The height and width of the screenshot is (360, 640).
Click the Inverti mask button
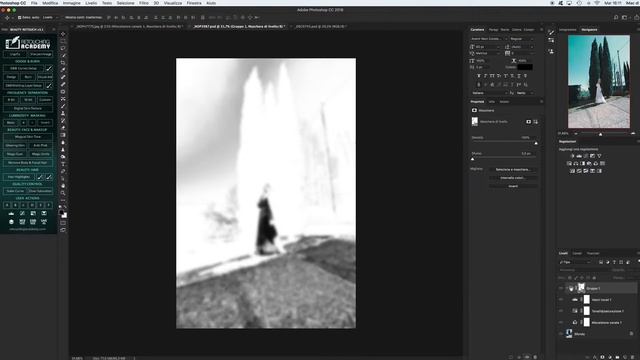(x=513, y=186)
